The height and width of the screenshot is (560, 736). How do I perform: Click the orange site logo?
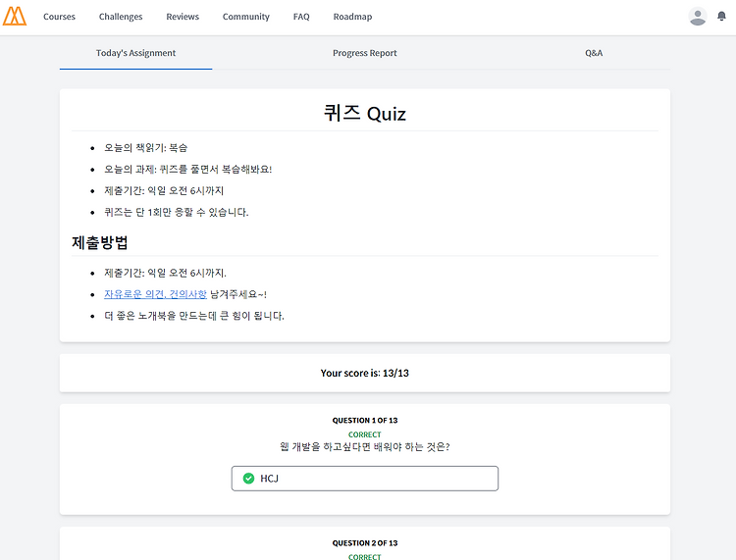[x=15, y=17]
